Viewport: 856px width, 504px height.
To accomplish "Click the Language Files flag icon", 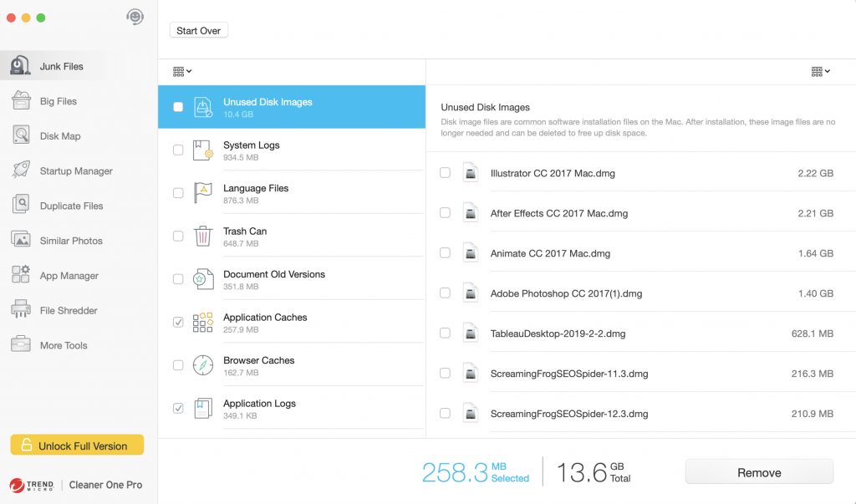I will pos(203,193).
